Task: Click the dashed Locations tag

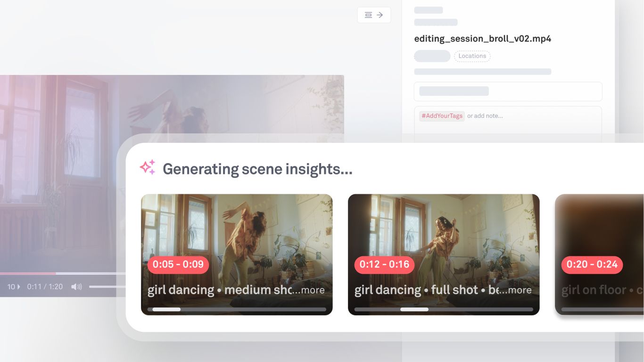Action: (x=472, y=56)
